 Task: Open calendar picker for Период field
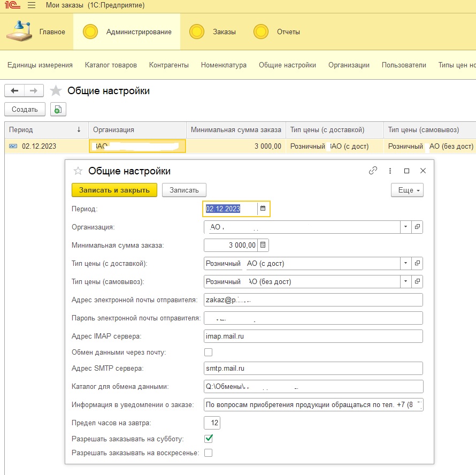click(x=263, y=209)
